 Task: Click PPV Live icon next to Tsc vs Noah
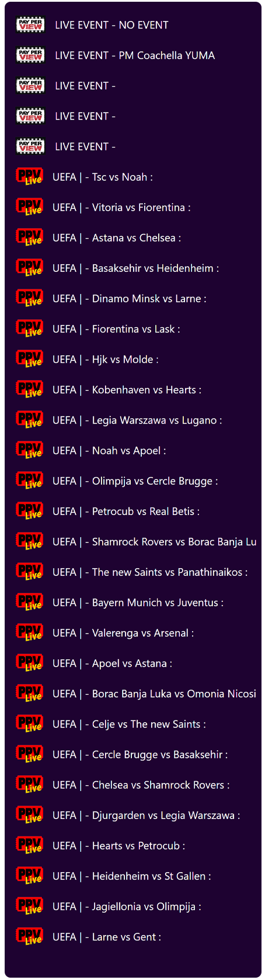(x=29, y=177)
